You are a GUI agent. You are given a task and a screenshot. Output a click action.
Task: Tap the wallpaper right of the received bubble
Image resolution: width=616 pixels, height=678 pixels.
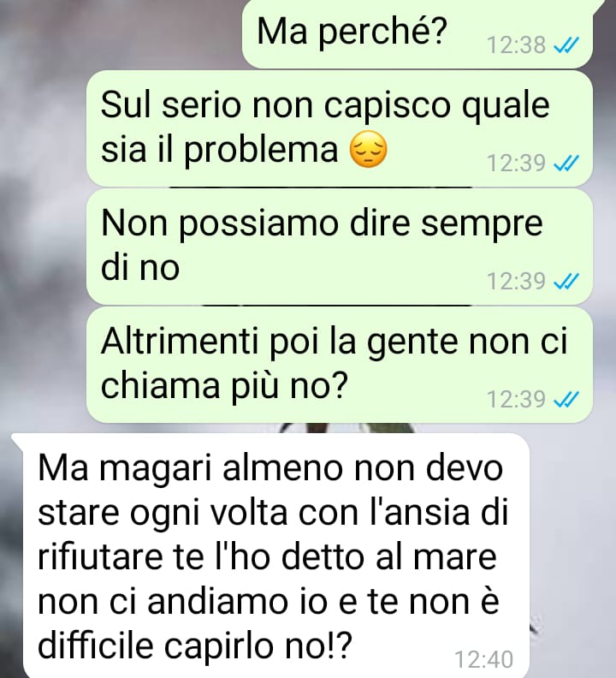[x=572, y=554]
